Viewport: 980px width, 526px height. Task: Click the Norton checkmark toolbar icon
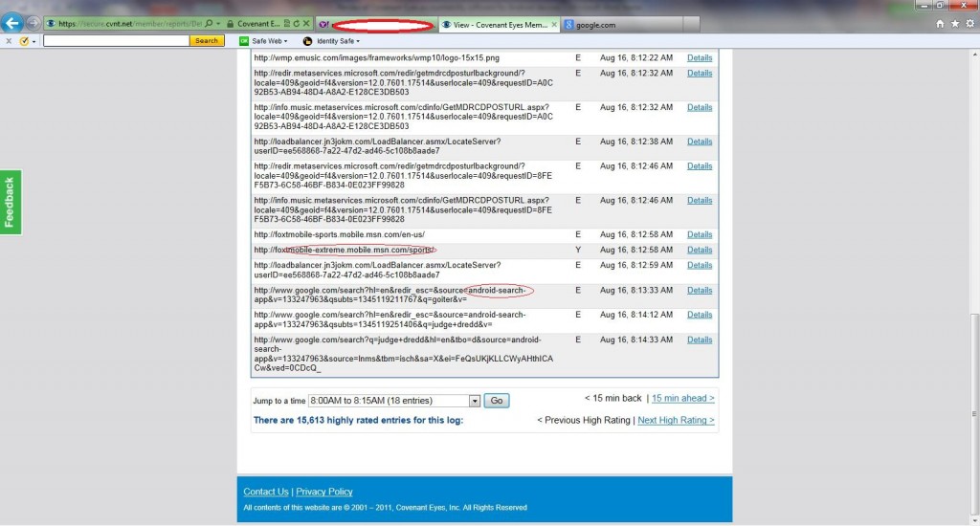tap(24, 41)
